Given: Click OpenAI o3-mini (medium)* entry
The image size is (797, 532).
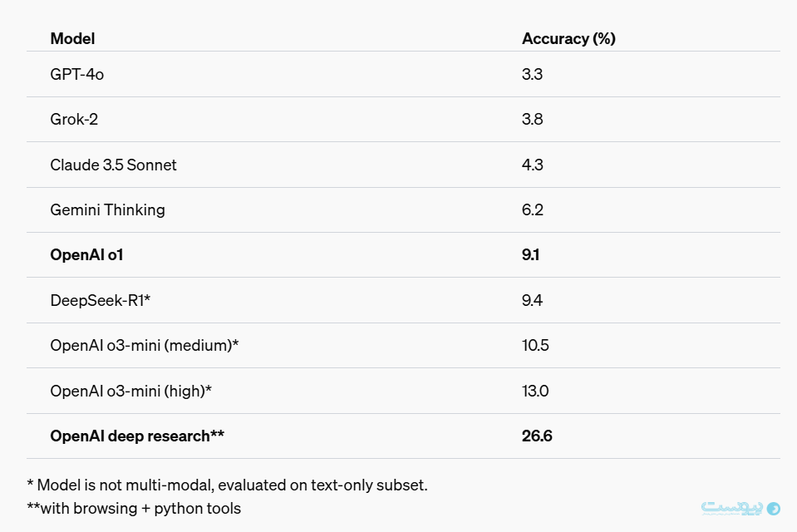Looking at the screenshot, I should 145,346.
